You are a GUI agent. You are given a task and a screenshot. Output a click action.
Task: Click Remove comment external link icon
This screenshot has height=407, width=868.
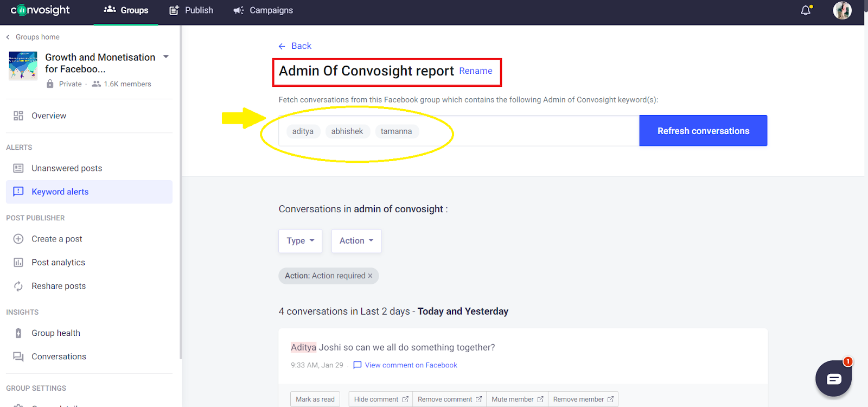(x=478, y=399)
